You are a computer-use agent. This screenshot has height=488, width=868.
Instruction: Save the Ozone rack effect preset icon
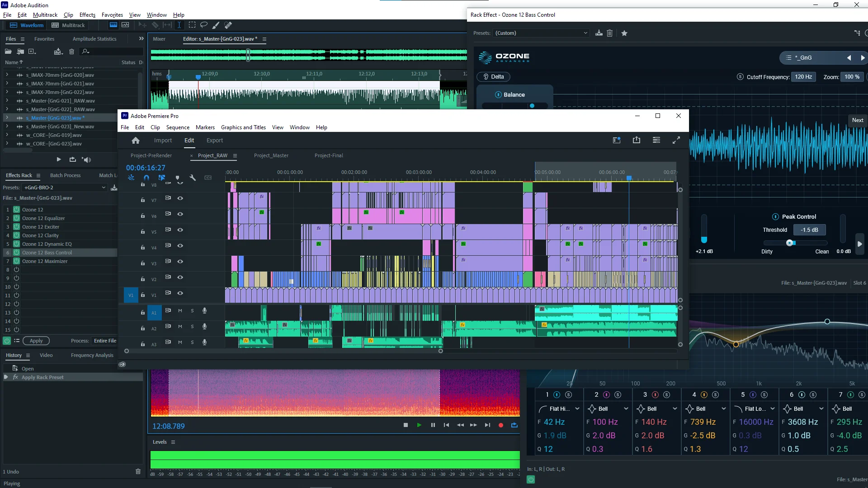click(x=599, y=33)
